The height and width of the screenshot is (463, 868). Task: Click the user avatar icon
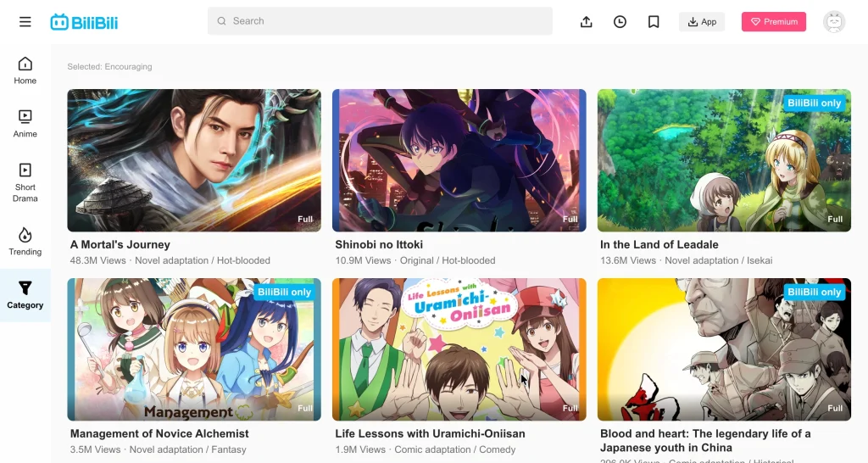[834, 21]
